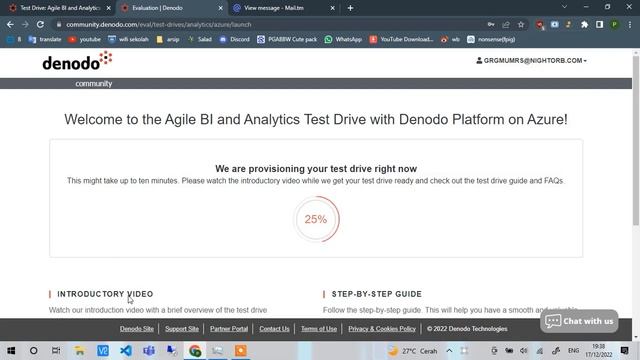Go back using the browser back arrow
The height and width of the screenshot is (360, 640).
(10, 24)
